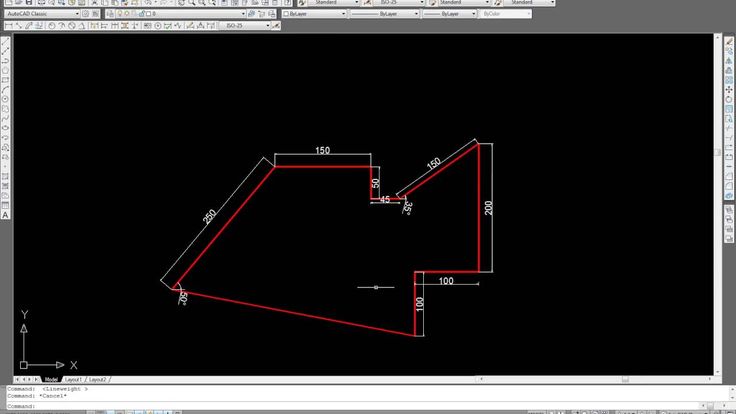Expand the layer list dropdown showing 0
Image resolution: width=736 pixels, height=414 pixels.
[243, 14]
